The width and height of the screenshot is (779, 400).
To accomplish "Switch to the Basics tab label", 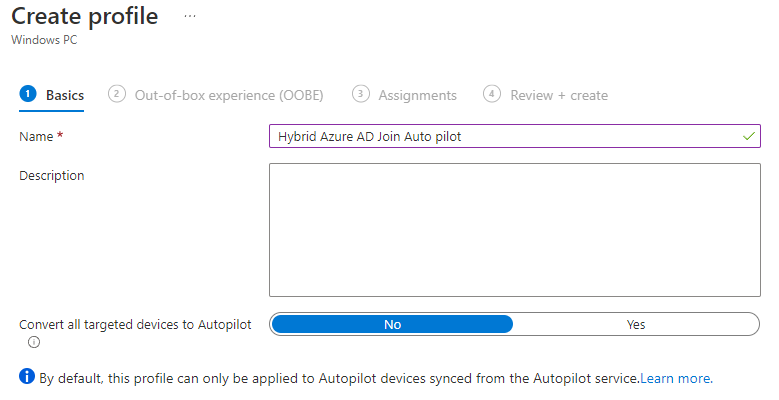I will pyautogui.click(x=65, y=95).
